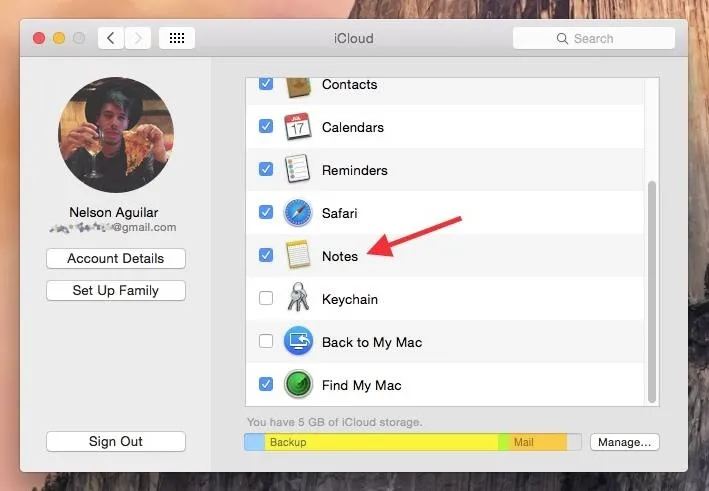Click the Mail segment of storage bar
709x491 pixels.
coord(538,442)
